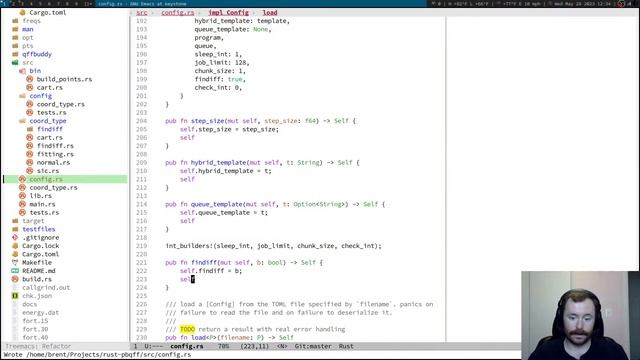The height and width of the screenshot is (360, 640).
Task: Open normal.rs in the file tree
Action: [53, 162]
